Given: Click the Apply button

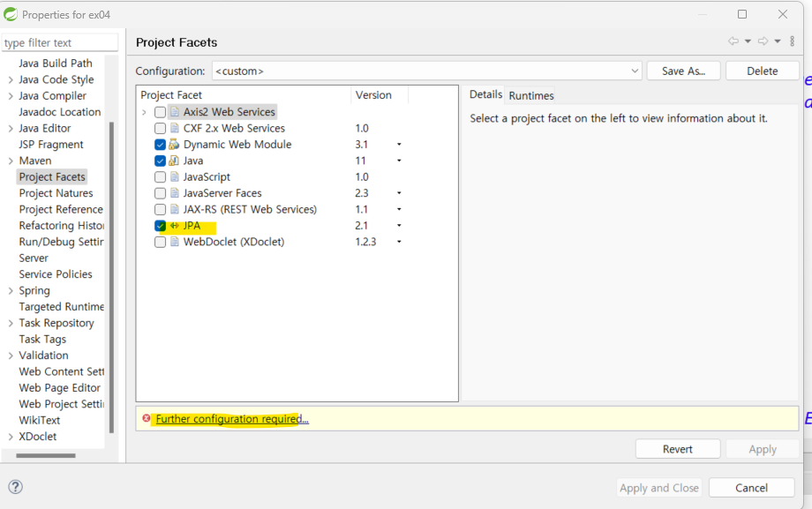Looking at the screenshot, I should pyautogui.click(x=763, y=449).
